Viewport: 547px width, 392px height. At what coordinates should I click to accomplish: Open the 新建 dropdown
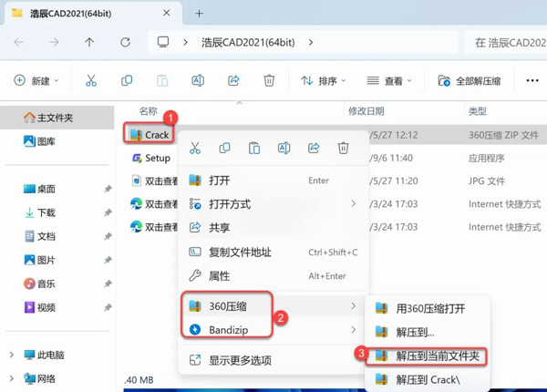pos(36,80)
